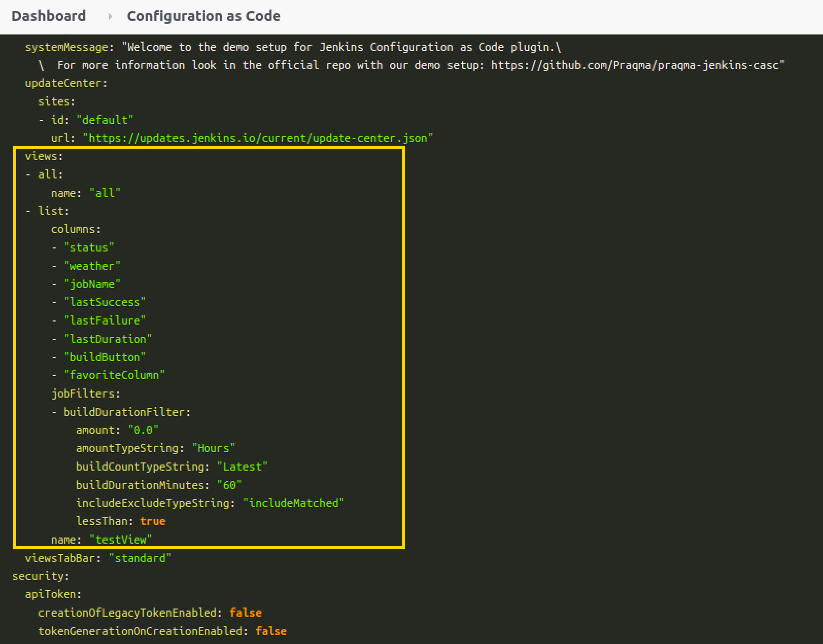Click the default id value
Screen dimensions: 823x644
click(105, 119)
